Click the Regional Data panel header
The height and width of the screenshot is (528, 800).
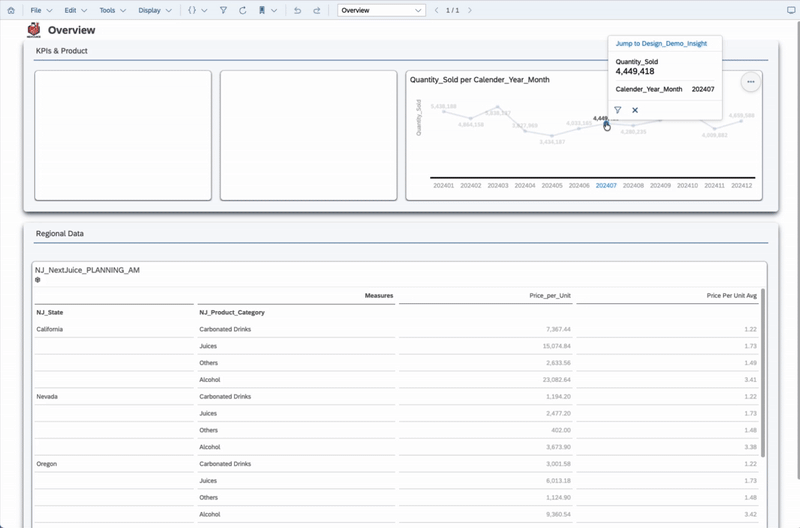tap(60, 234)
